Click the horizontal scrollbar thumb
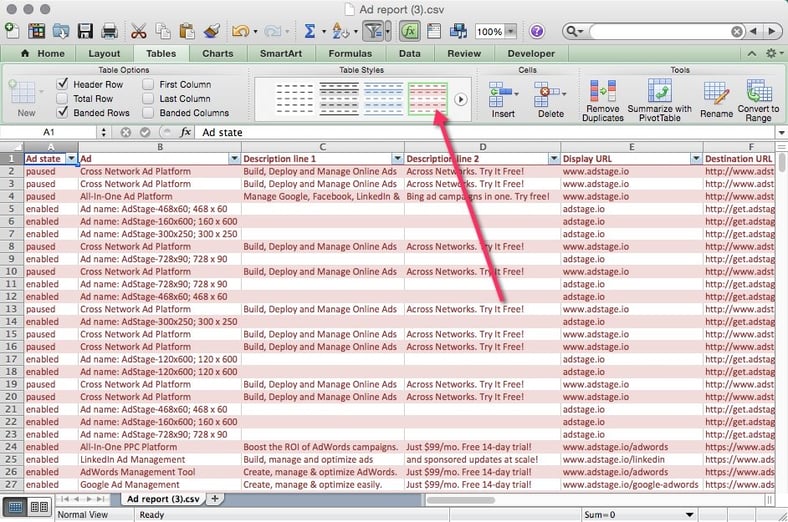Image resolution: width=788 pixels, height=522 pixels. pyautogui.click(x=460, y=500)
